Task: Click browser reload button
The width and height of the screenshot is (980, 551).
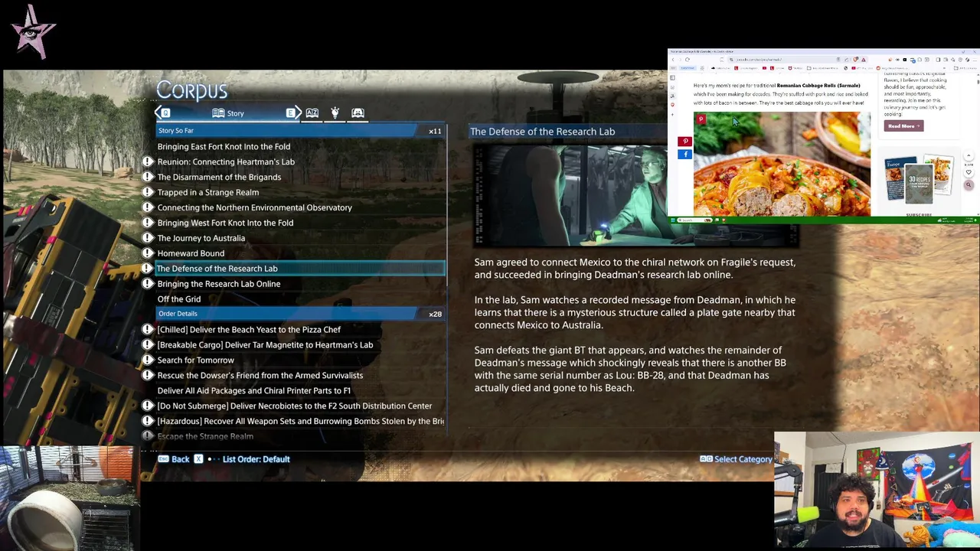Action: (x=687, y=60)
